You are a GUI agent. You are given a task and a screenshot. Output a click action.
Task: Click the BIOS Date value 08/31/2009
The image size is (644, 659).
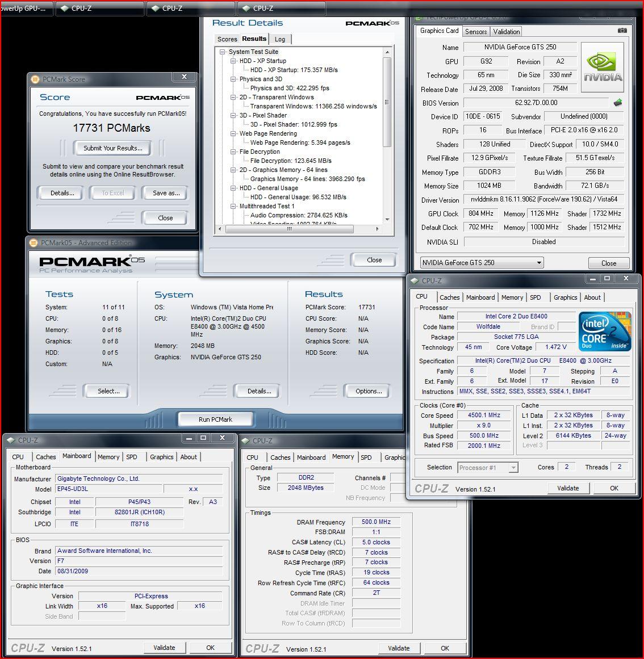pyautogui.click(x=139, y=571)
